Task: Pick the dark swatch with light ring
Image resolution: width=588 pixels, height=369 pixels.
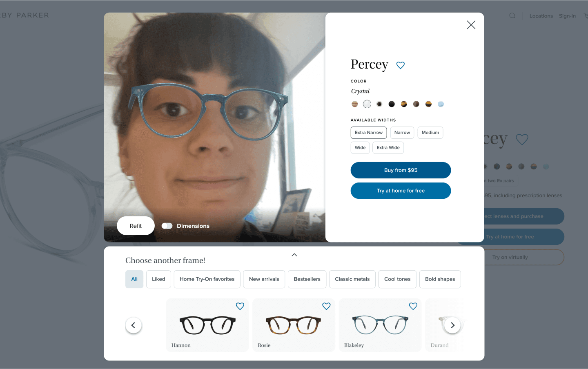Action: tap(379, 104)
